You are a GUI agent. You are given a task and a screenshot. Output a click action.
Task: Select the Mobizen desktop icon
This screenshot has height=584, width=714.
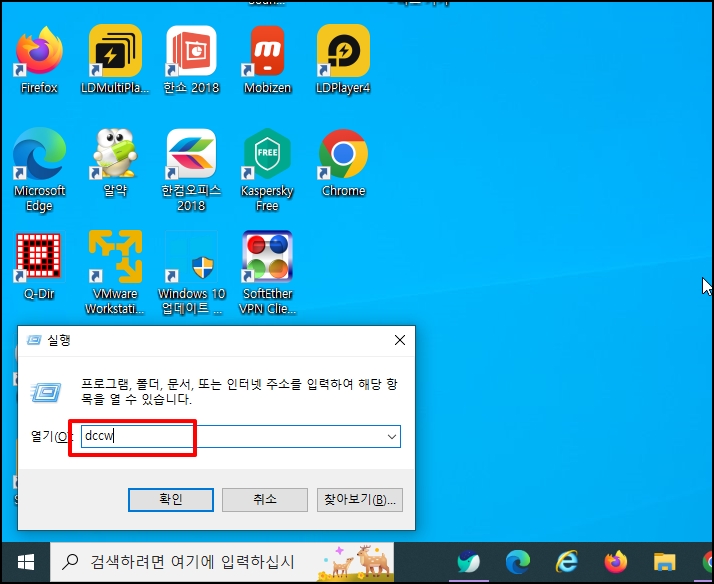pyautogui.click(x=267, y=59)
